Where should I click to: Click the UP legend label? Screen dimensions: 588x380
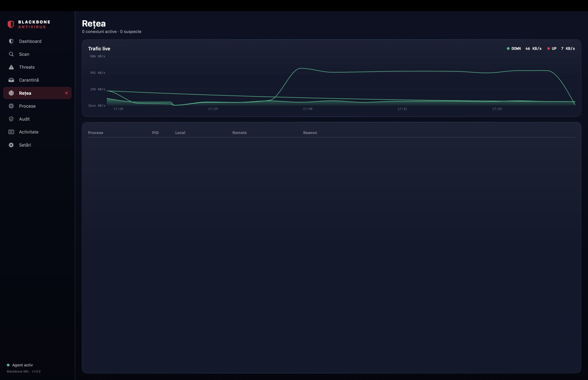click(x=554, y=48)
